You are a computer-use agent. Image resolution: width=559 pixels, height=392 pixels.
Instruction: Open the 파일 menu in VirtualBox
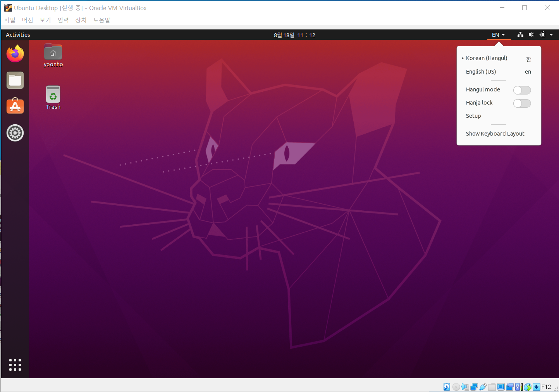point(10,20)
